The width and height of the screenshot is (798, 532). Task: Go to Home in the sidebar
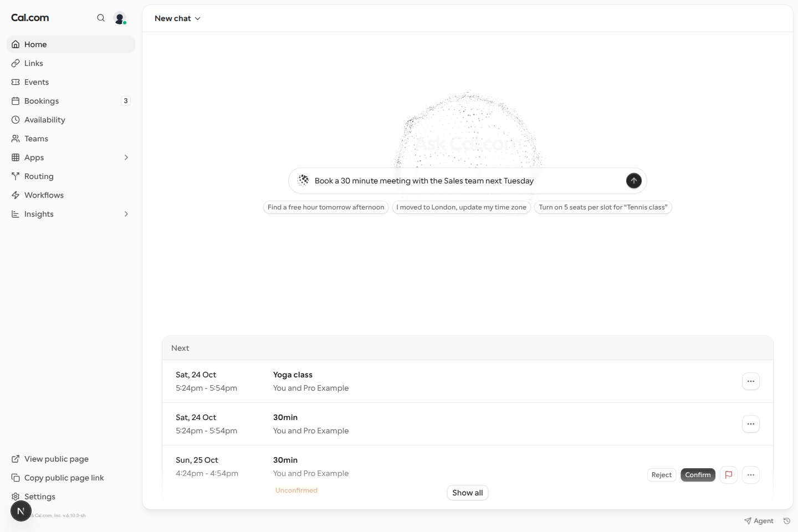71,44
